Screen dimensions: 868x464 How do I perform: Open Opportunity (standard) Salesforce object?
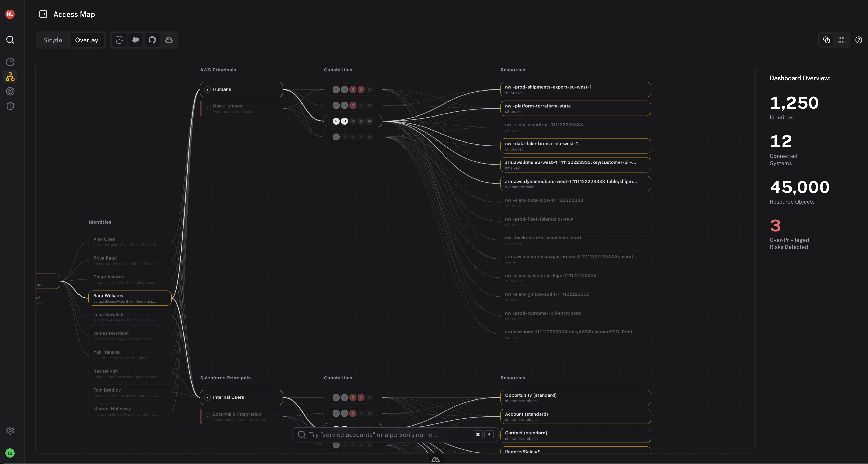[575, 397]
